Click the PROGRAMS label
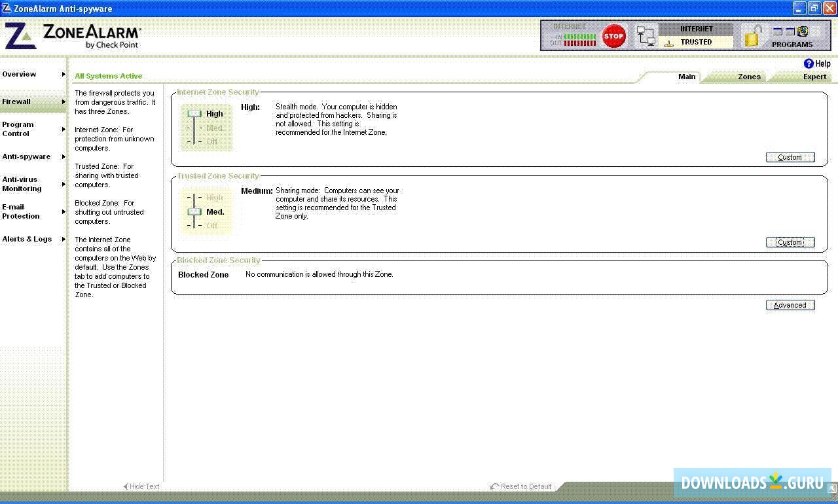The image size is (838, 504). [792, 45]
